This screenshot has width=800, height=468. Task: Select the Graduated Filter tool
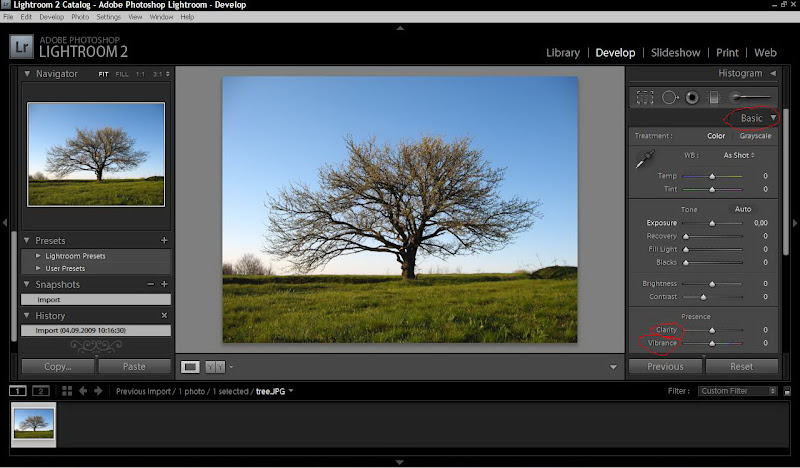pos(713,97)
